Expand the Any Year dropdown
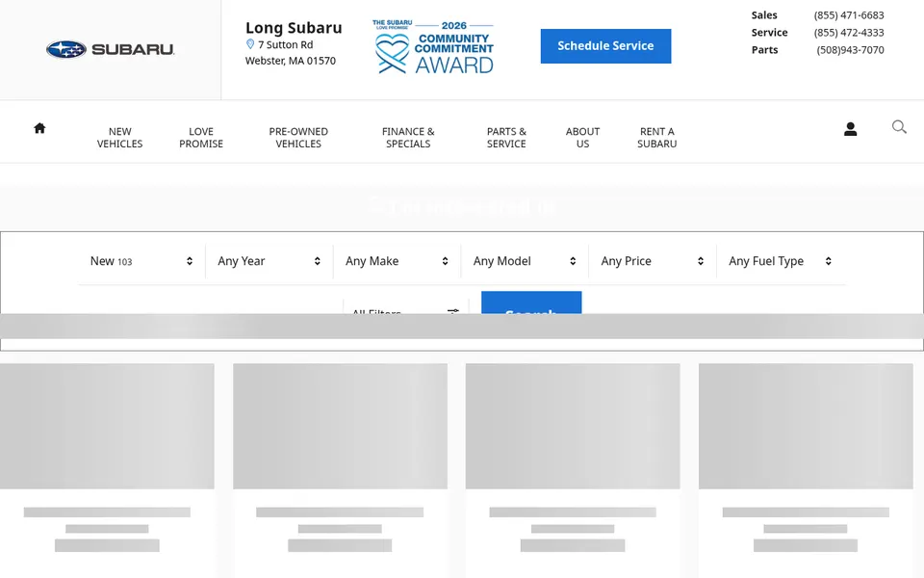Viewport: 924px width, 578px height. [269, 261]
